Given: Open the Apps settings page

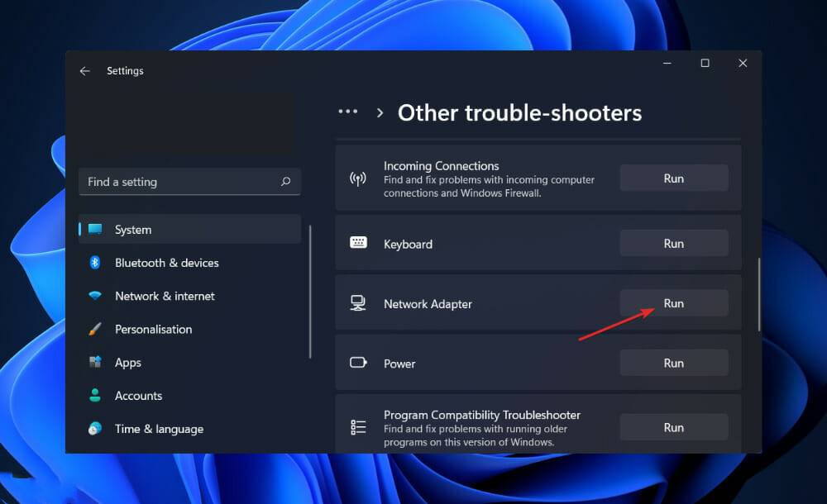Looking at the screenshot, I should point(189,362).
